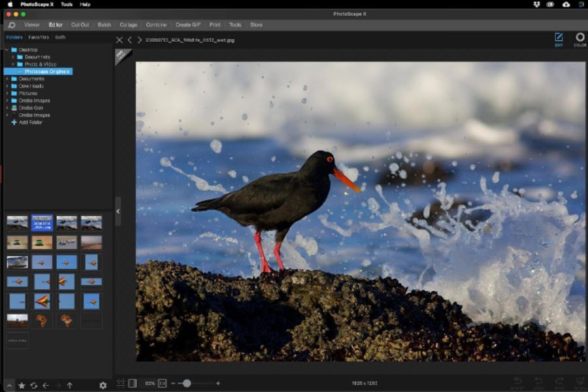Click the 65% zoom level text
Image resolution: width=588 pixels, height=392 pixels.
click(x=150, y=384)
